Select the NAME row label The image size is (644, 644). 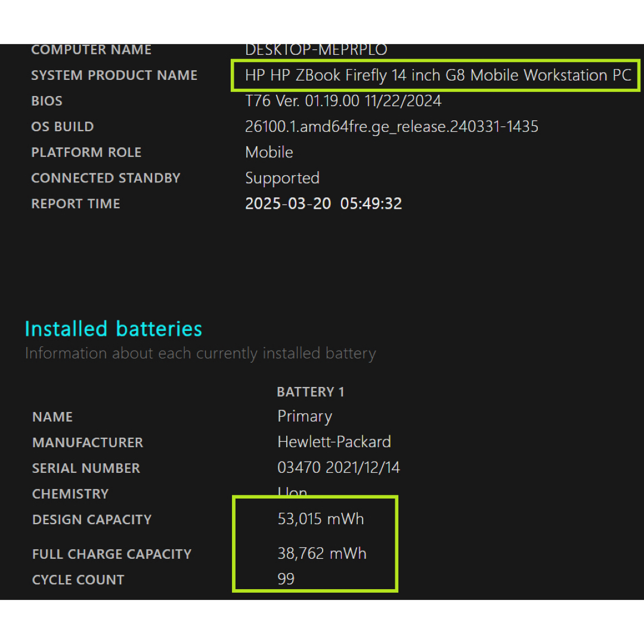coord(52,417)
